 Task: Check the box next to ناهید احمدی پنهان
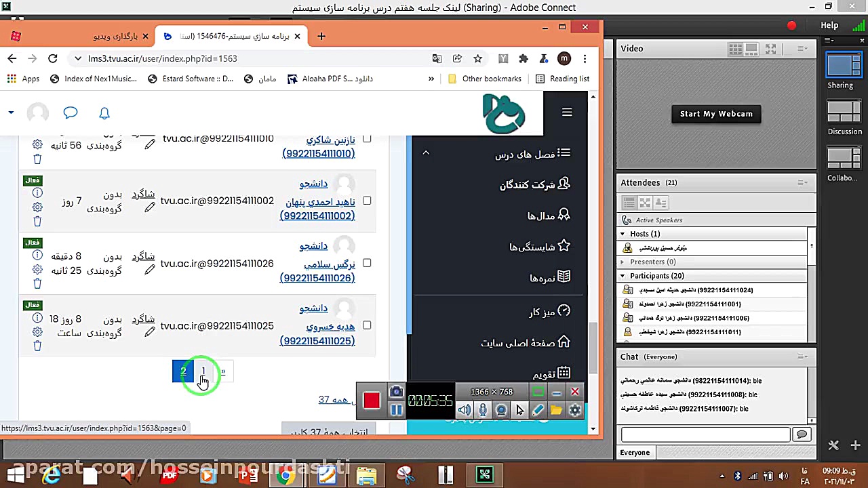pyautogui.click(x=367, y=201)
